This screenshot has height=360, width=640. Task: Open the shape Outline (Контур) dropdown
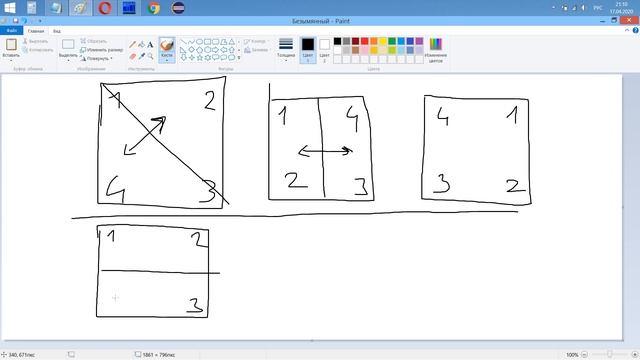(x=257, y=41)
